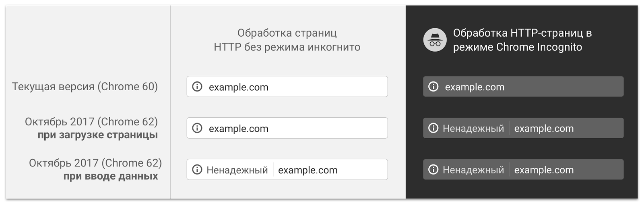
Task: Select 'при загрузке страницы' row label
Action: pyautogui.click(x=98, y=135)
